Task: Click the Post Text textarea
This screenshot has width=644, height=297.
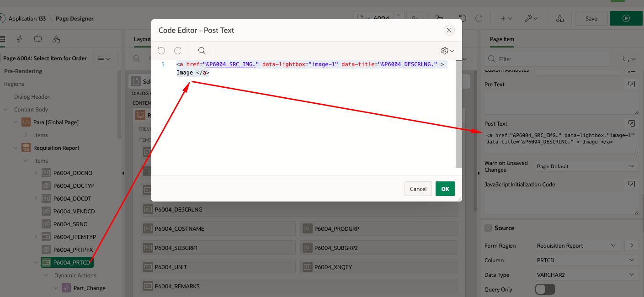Action: [561, 142]
